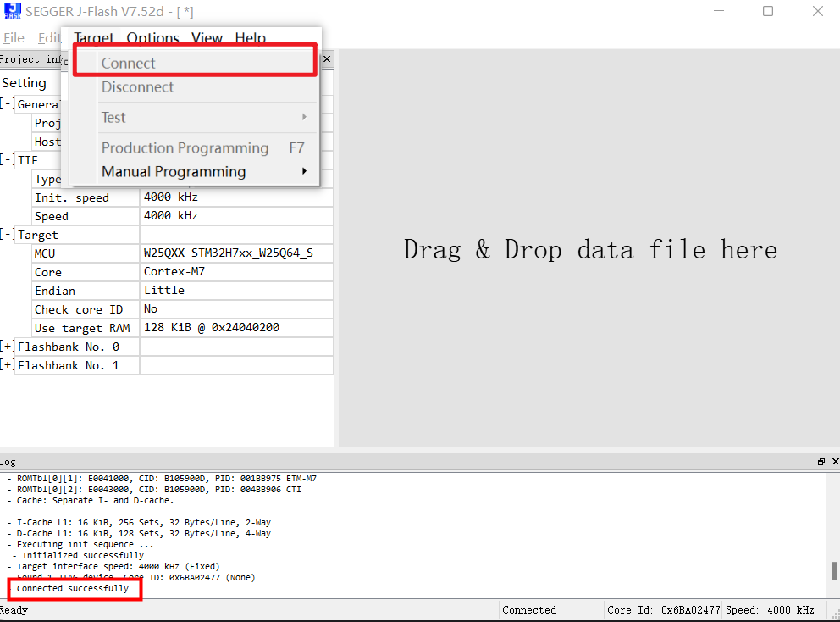
Task: Open the Help menu
Action: (x=250, y=38)
